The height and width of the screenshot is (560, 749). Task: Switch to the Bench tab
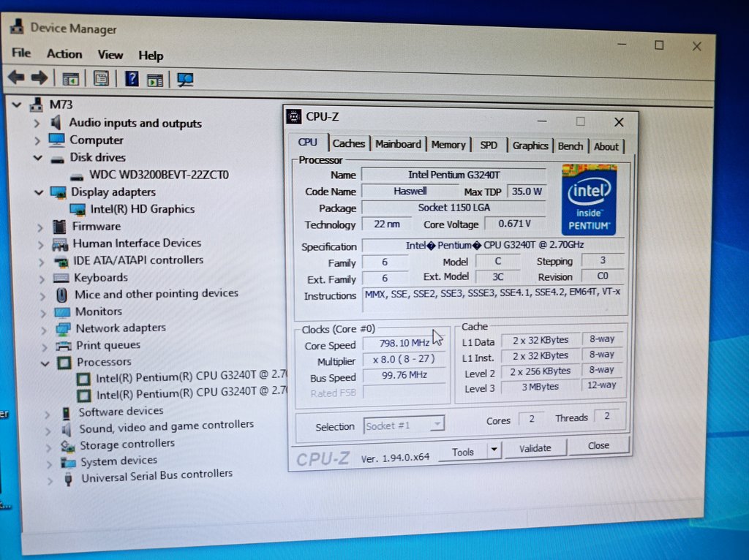571,146
